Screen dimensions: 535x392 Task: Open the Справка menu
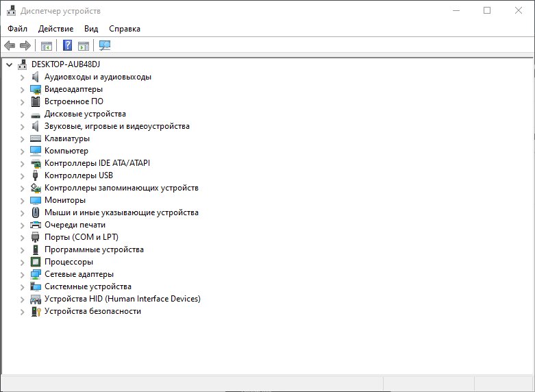point(124,29)
